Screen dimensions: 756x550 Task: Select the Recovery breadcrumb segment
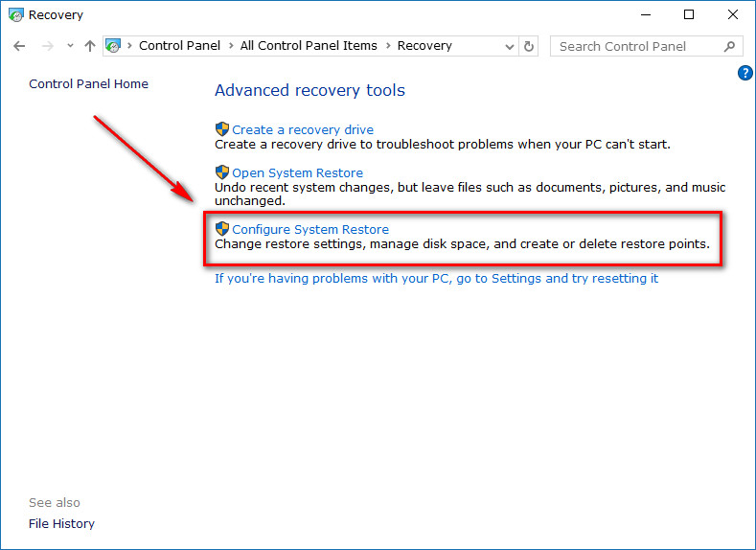[424, 46]
